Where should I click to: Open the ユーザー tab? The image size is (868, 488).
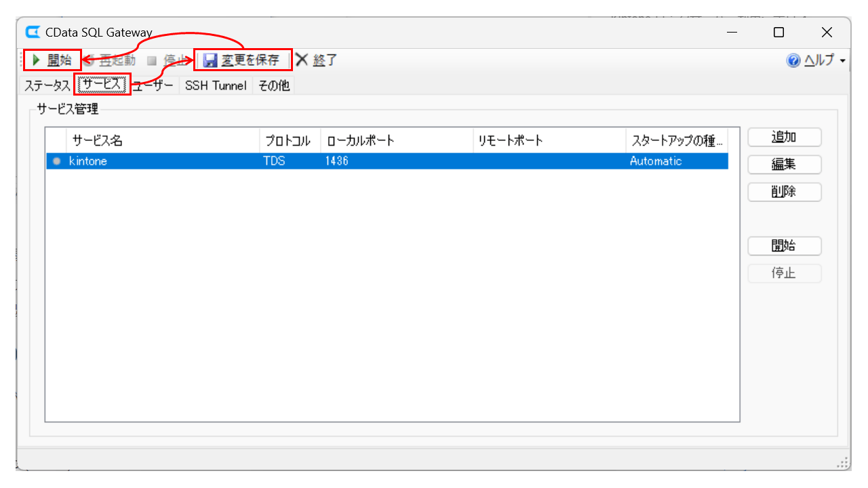tap(154, 85)
